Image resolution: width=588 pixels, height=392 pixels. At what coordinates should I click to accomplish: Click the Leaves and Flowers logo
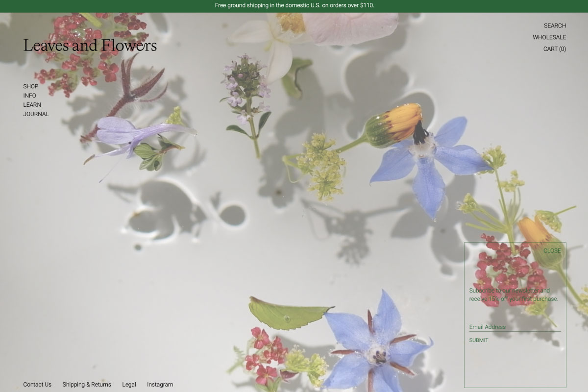coord(90,46)
